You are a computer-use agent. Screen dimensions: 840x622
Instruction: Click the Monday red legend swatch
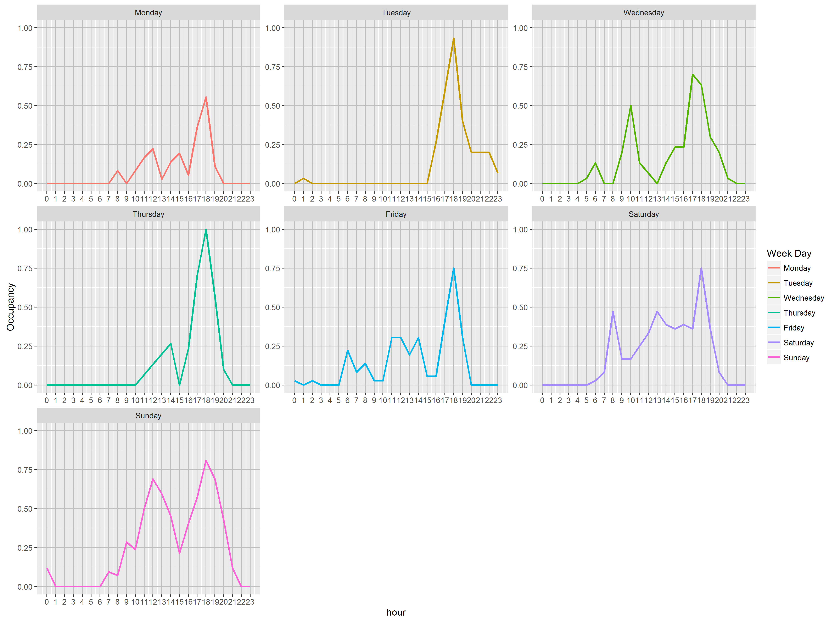pyautogui.click(x=774, y=268)
